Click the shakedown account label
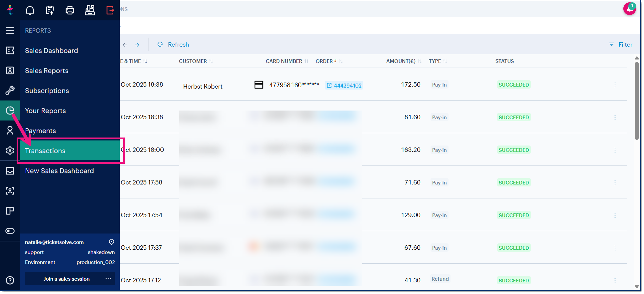 tap(101, 252)
